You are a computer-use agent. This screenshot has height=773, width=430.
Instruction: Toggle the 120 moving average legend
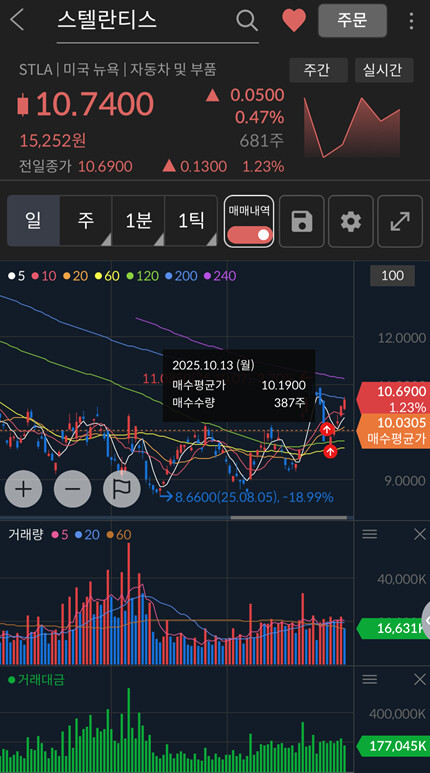point(142,276)
